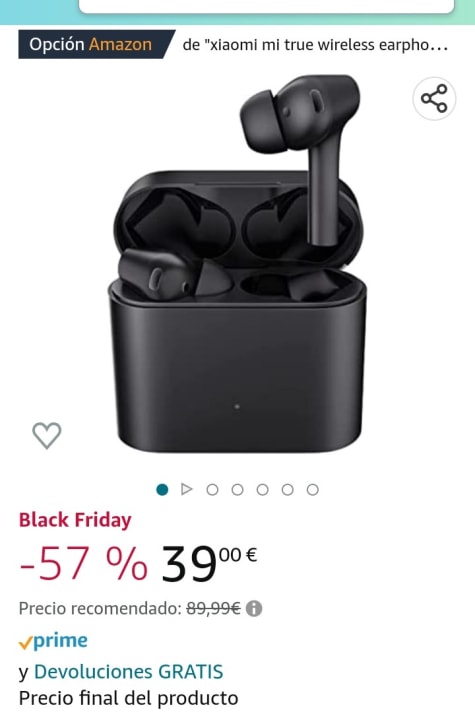Play product video from carousel indicator
Image resolution: width=475 pixels, height=720 pixels.
[187, 489]
